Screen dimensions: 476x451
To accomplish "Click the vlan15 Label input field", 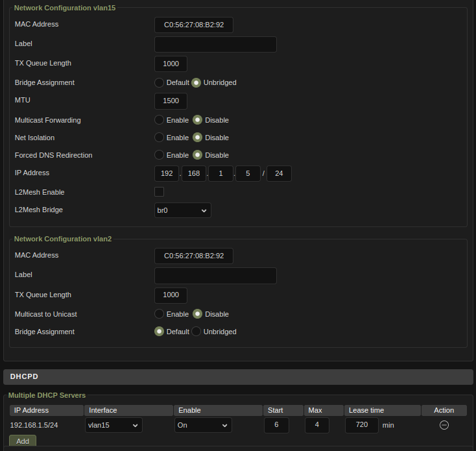I will tap(215, 44).
